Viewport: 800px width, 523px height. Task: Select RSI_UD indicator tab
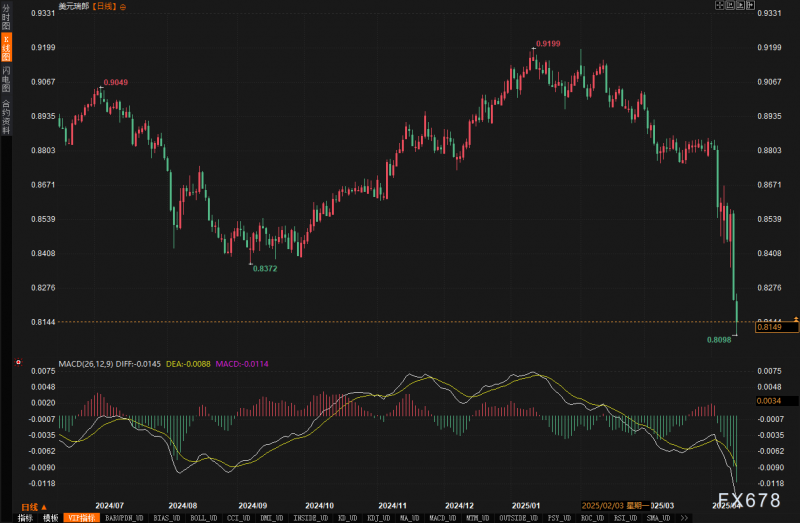[x=626, y=518]
